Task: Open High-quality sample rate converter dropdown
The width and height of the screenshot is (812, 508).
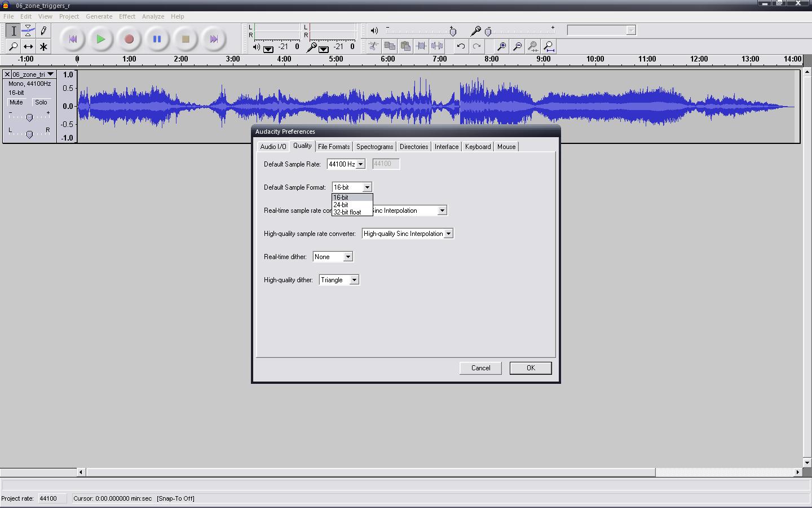Action: [x=448, y=234]
